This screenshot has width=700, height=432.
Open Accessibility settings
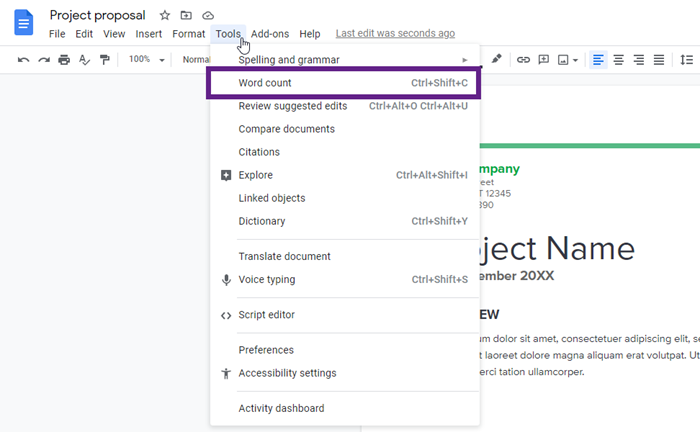(x=345, y=373)
